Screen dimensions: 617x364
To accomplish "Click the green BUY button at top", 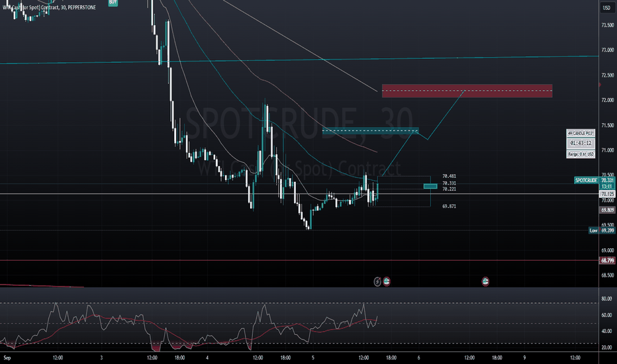I will click(x=113, y=3).
